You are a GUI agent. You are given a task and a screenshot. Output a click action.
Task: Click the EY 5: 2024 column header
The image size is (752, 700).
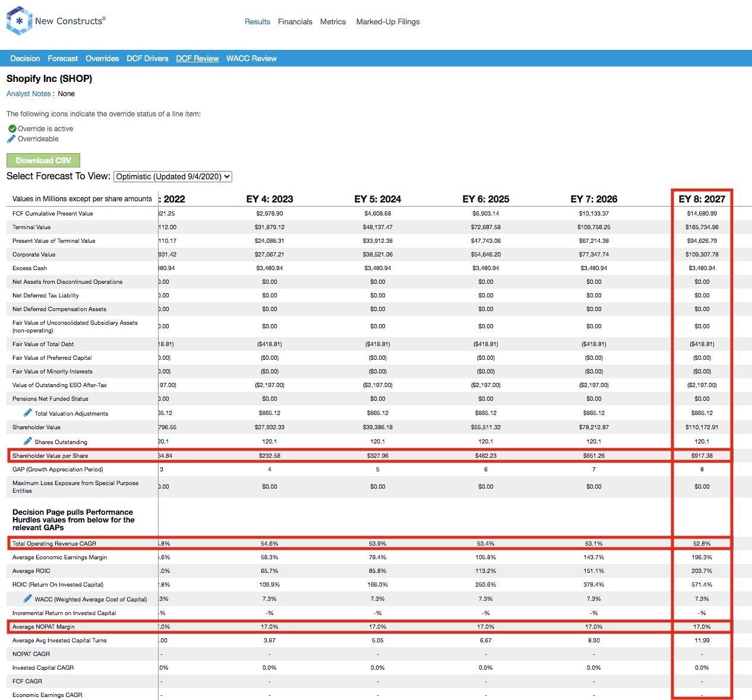coord(378,199)
